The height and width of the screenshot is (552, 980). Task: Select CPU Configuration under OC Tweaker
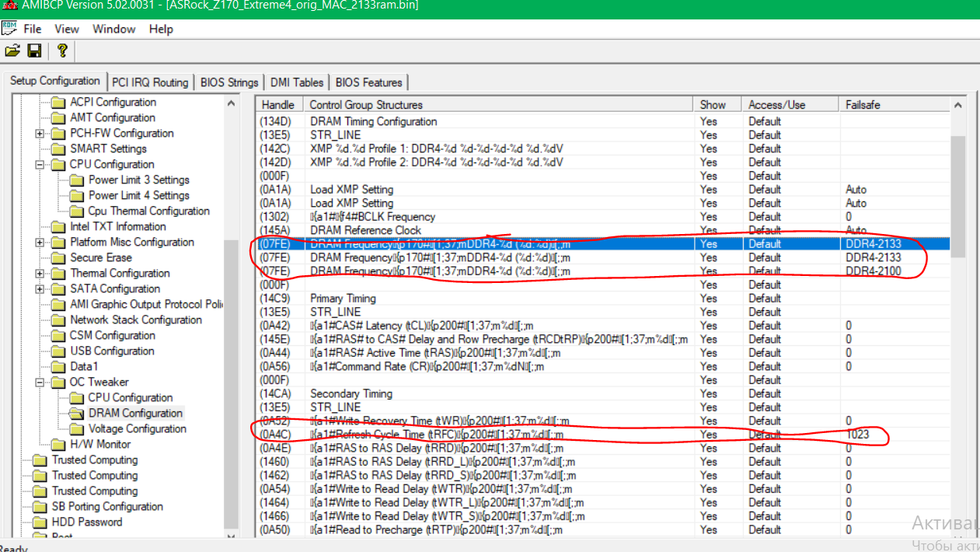tap(131, 397)
